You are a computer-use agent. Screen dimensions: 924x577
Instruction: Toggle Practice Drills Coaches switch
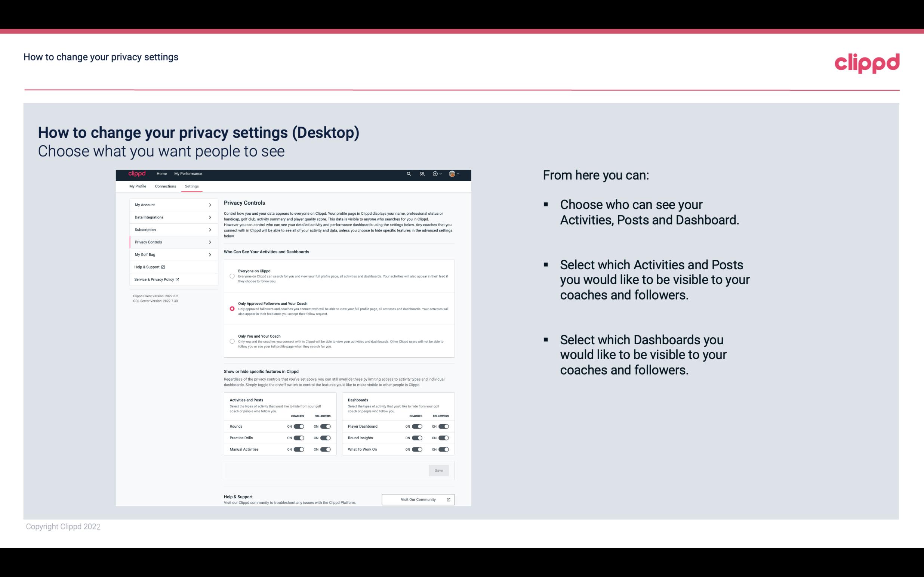[x=299, y=438]
